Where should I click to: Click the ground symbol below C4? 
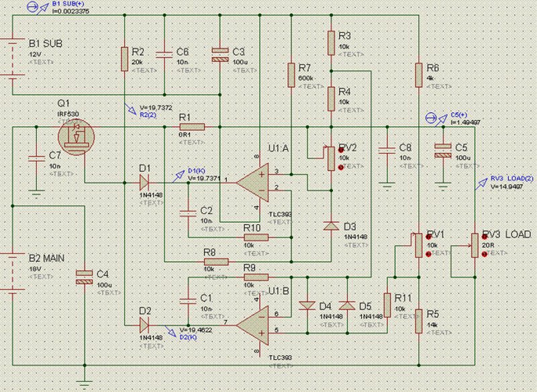point(85,385)
